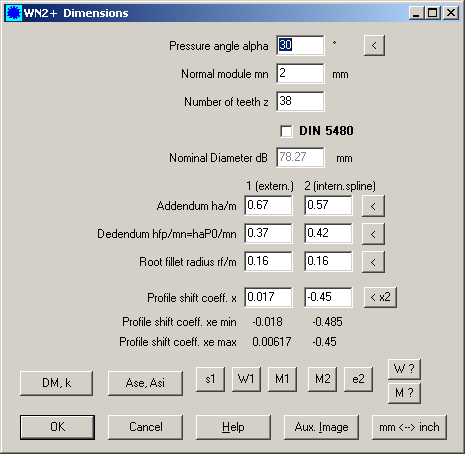The image size is (465, 454).
Task: Switch units with 'mm <--> inch' button
Action: [409, 427]
